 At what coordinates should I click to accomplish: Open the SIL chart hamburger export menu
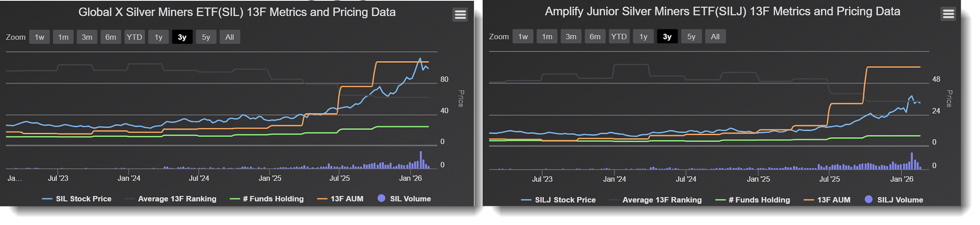[x=460, y=15]
